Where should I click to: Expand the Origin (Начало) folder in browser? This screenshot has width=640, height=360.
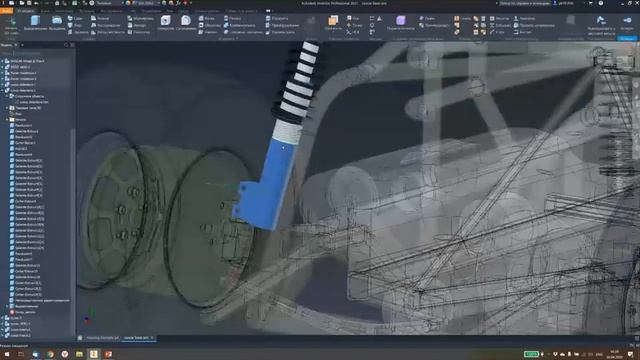tap(7, 120)
